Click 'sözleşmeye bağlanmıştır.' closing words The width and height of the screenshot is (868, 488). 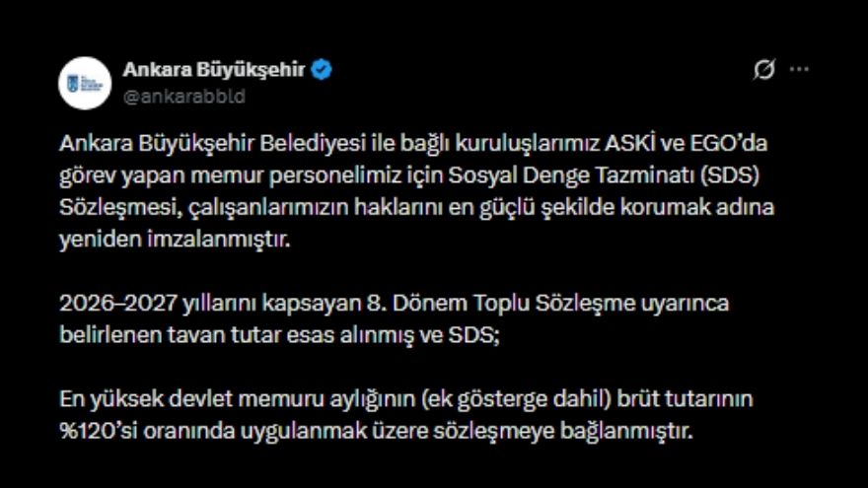[562, 431]
